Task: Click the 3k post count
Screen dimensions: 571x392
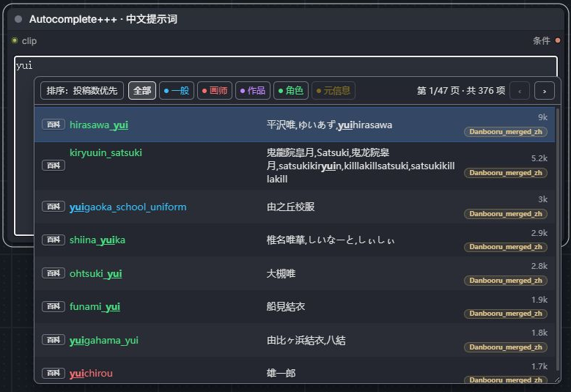Action: tap(542, 199)
